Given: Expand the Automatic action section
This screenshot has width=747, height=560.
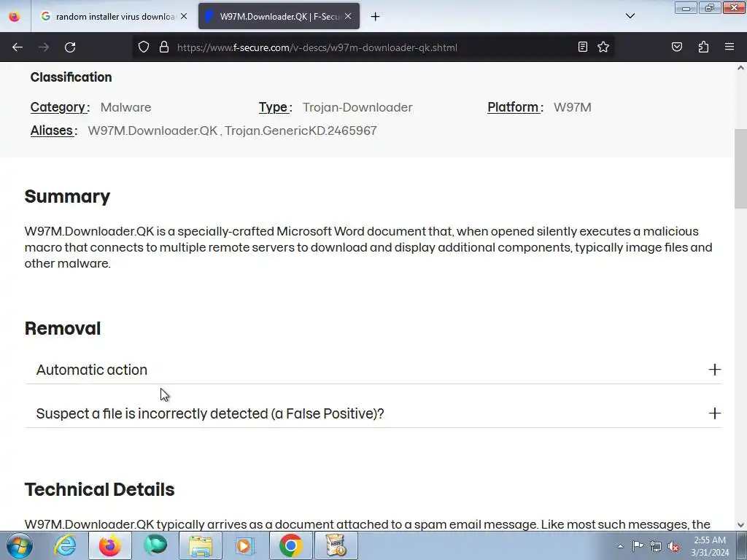Looking at the screenshot, I should (373, 370).
